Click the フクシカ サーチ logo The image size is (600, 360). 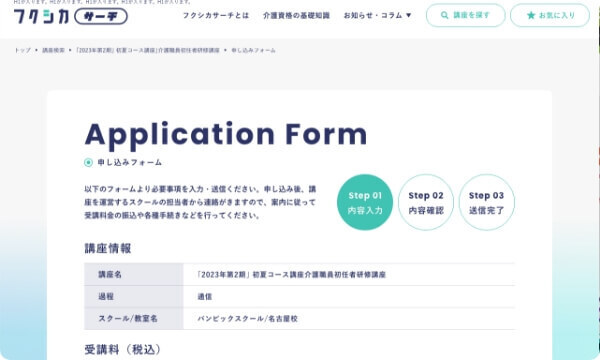(x=71, y=16)
